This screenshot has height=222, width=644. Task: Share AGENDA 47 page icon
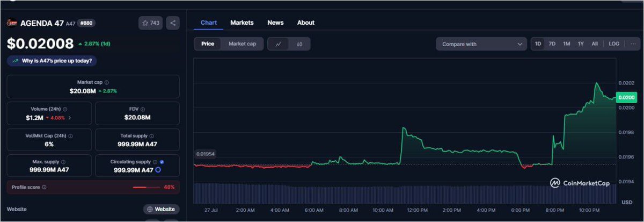point(173,23)
